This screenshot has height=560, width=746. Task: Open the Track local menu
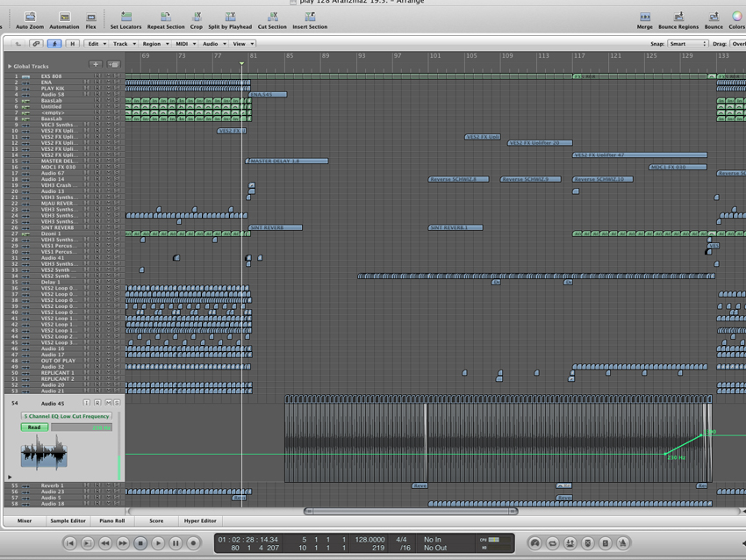pos(124,44)
